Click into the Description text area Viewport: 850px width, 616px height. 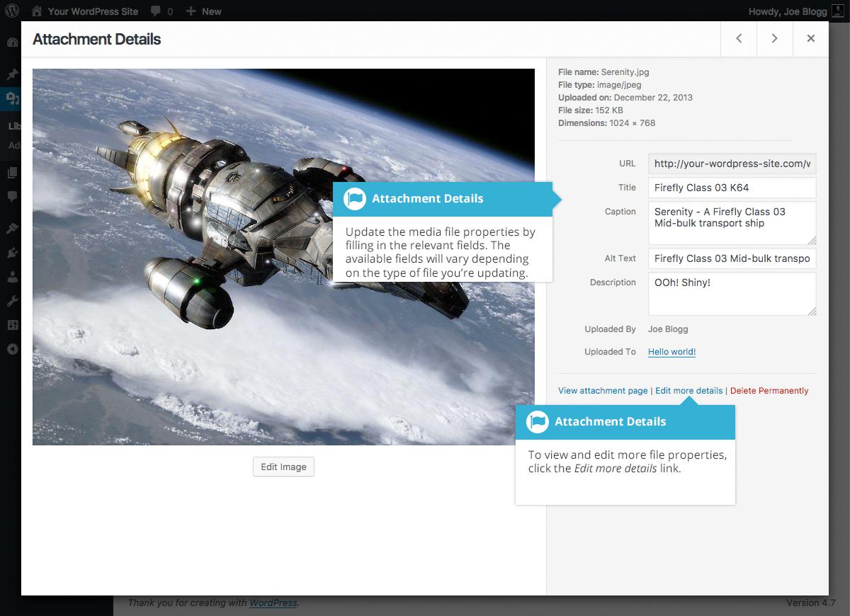coord(732,294)
